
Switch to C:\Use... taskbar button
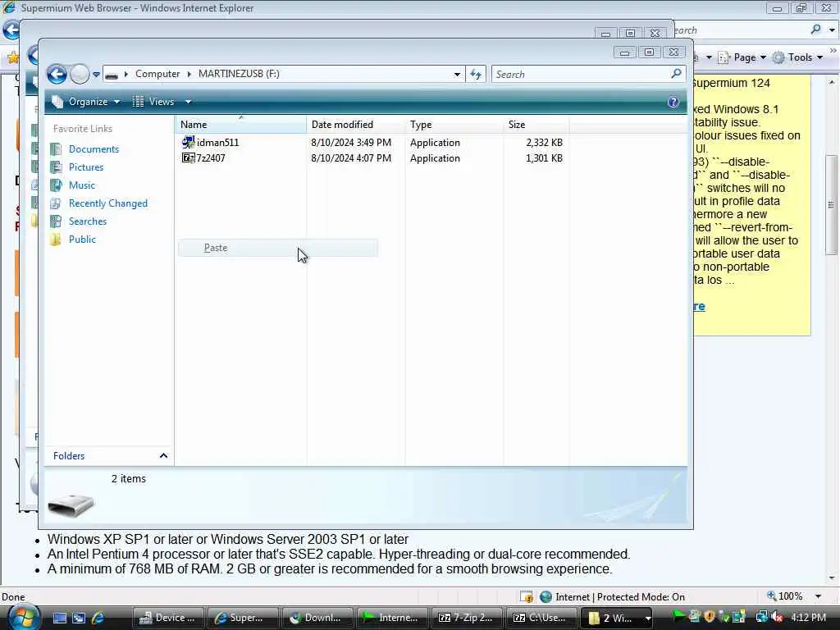click(541, 618)
